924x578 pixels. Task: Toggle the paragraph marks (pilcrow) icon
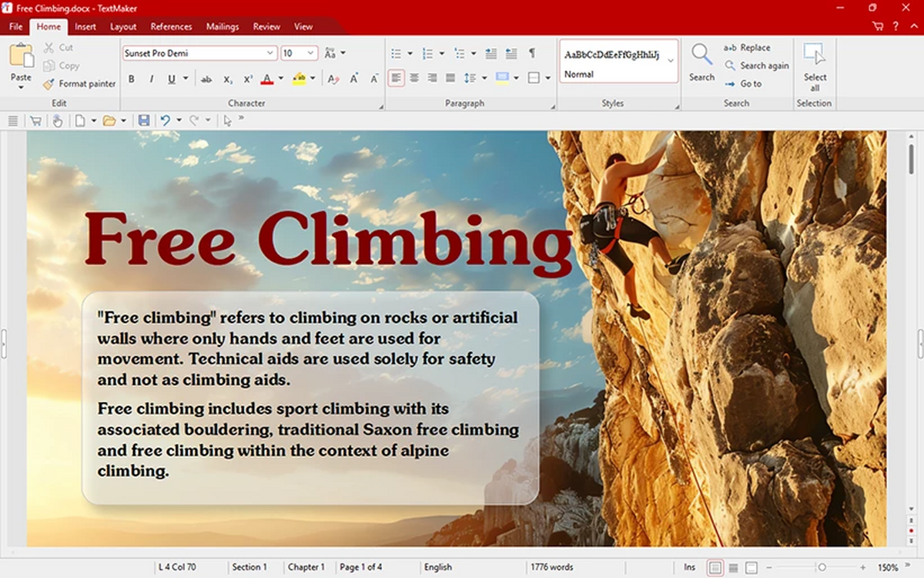pos(534,52)
